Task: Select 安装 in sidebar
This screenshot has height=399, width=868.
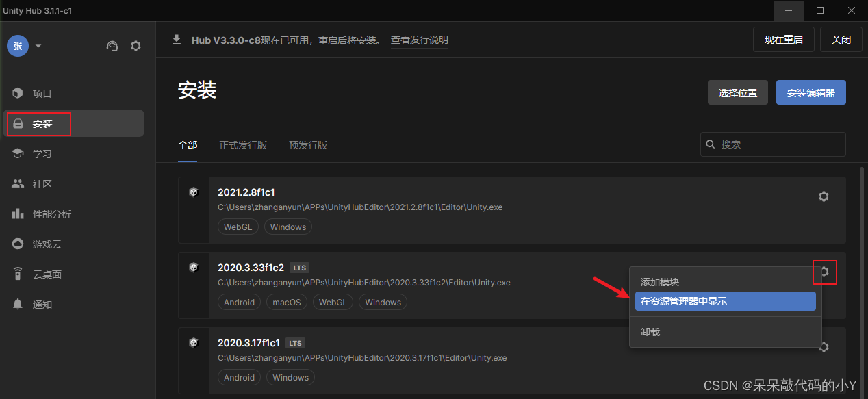Action: (74, 123)
